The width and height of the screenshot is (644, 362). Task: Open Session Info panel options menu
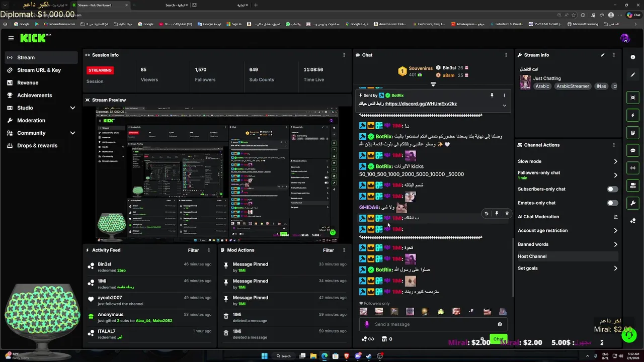point(344,55)
